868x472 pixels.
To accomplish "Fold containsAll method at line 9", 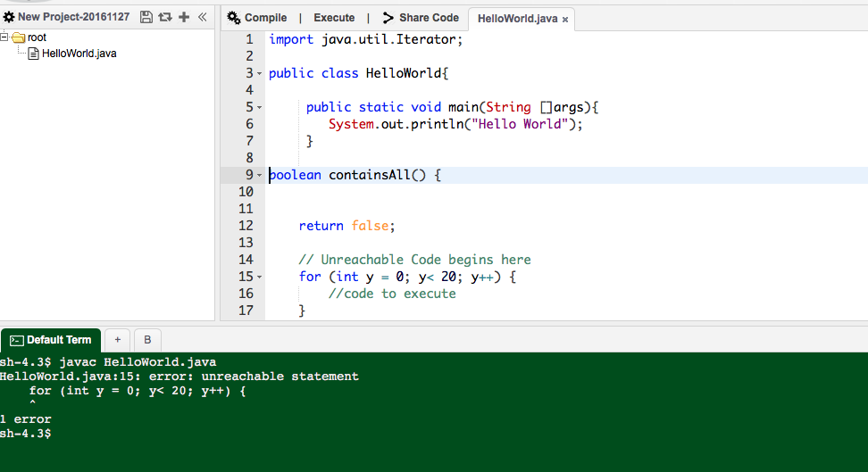I will (259, 176).
